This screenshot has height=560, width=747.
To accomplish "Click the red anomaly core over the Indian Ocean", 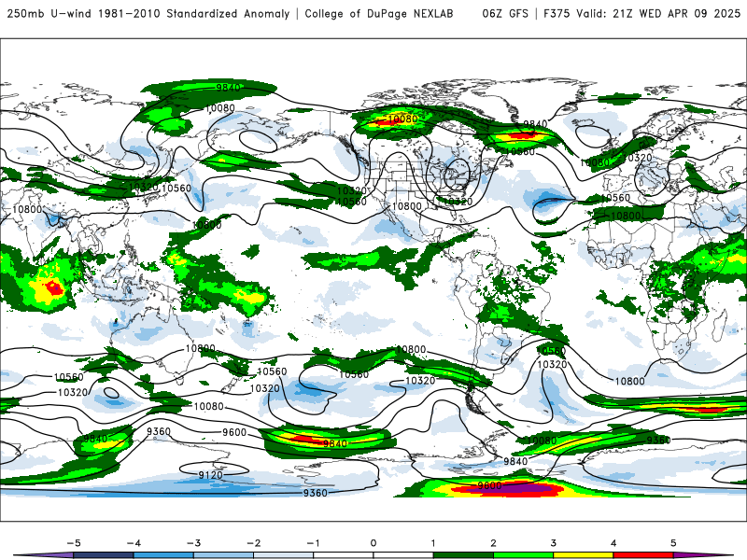I will [x=53, y=288].
